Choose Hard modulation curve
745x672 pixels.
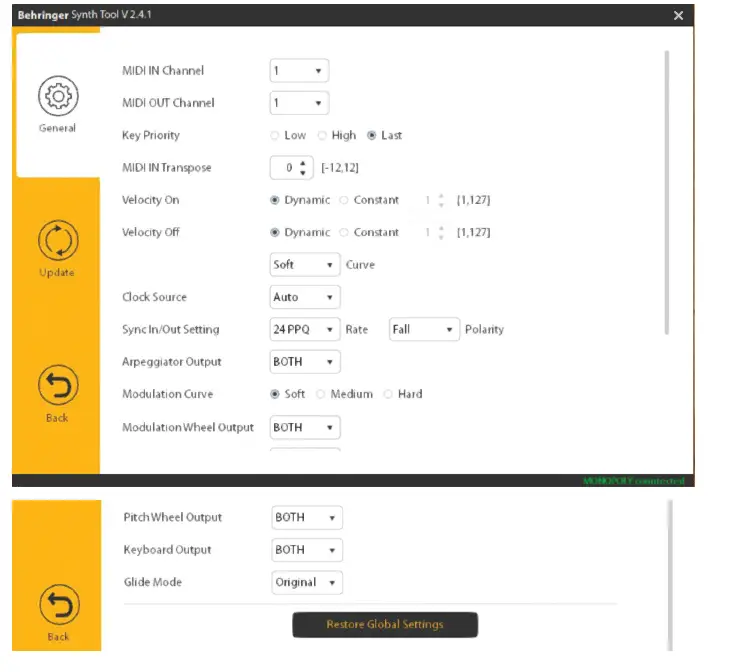pos(388,394)
